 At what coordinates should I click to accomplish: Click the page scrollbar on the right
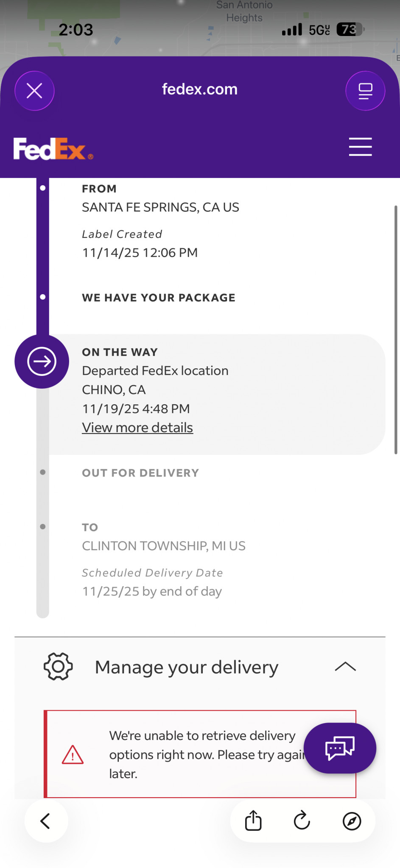pos(396,331)
